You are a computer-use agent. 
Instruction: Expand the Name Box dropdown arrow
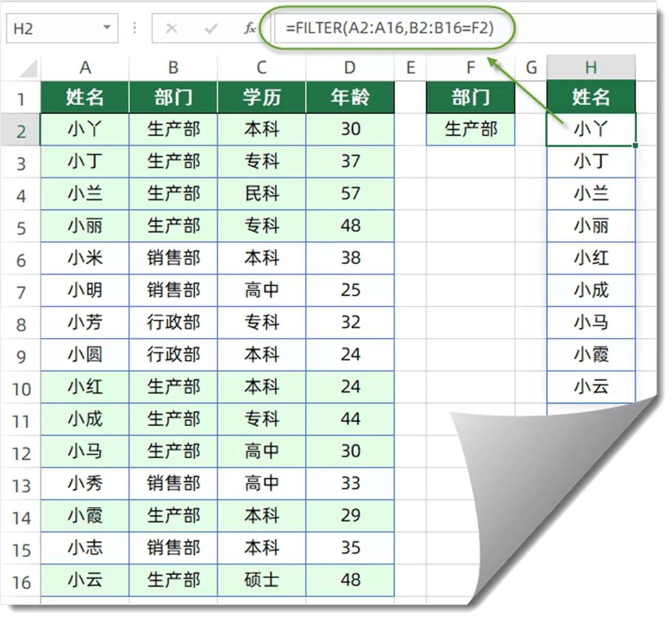[x=107, y=28]
